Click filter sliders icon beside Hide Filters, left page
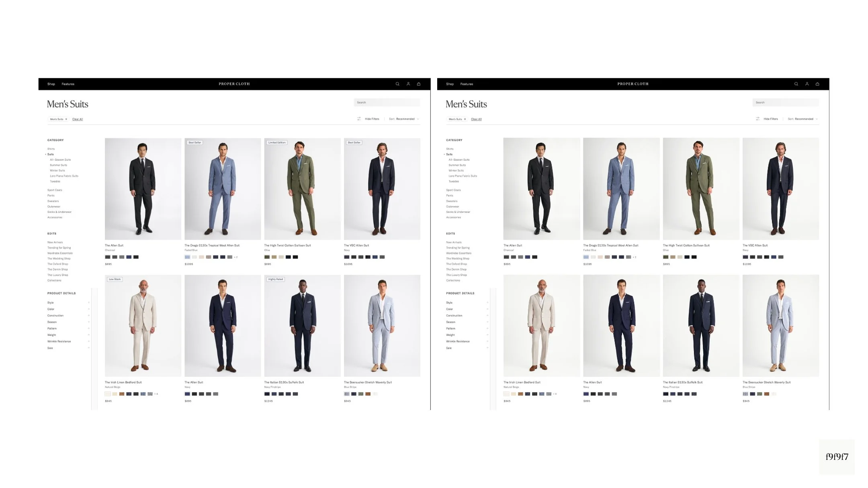 click(359, 119)
